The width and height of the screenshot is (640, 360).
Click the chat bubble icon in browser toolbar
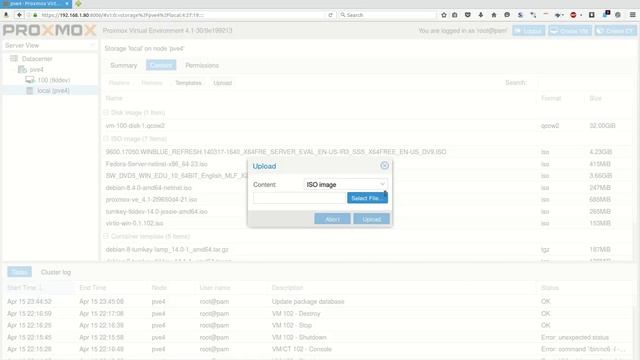507,15
